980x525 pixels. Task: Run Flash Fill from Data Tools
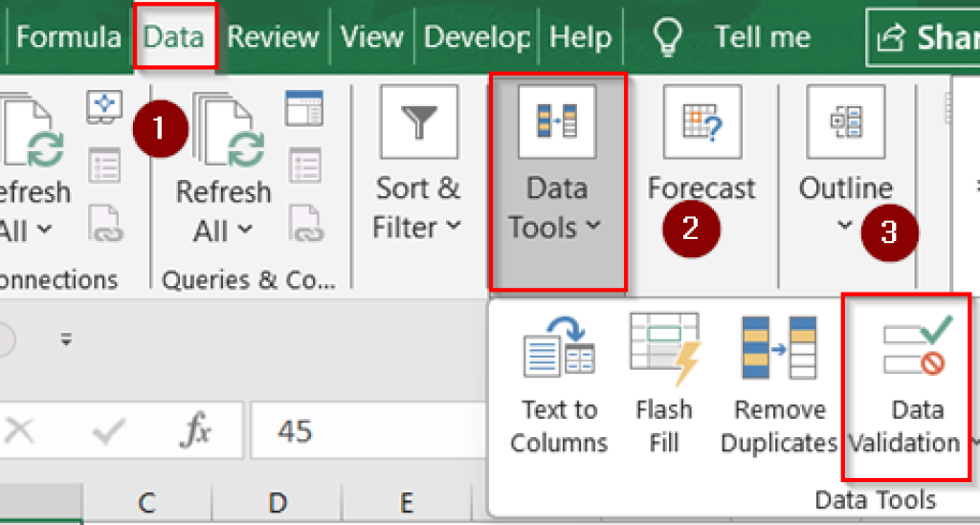click(663, 350)
